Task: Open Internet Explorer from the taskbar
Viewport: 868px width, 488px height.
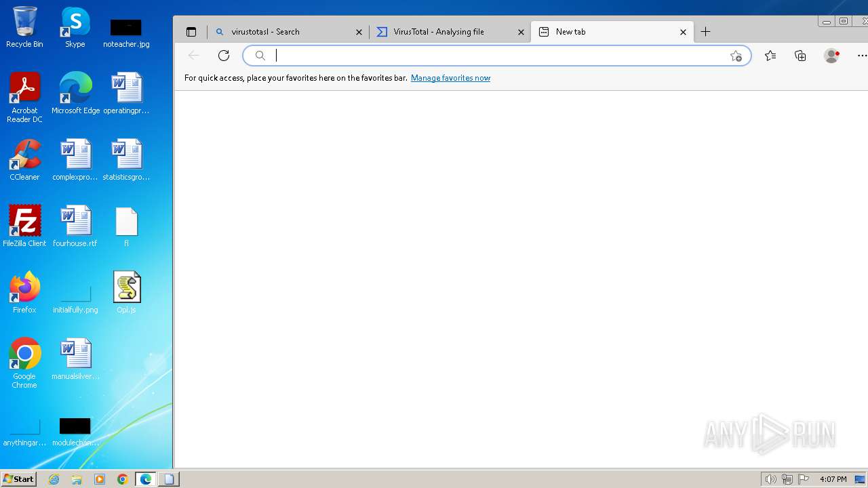Action: pos(54,479)
